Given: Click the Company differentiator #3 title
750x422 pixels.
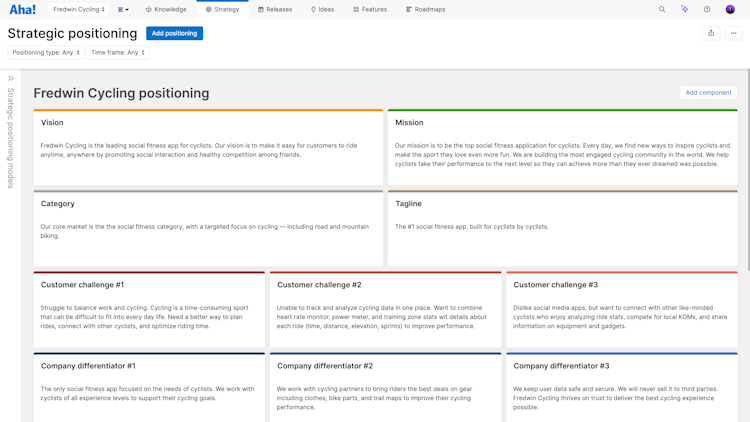Looking at the screenshot, I should 561,366.
